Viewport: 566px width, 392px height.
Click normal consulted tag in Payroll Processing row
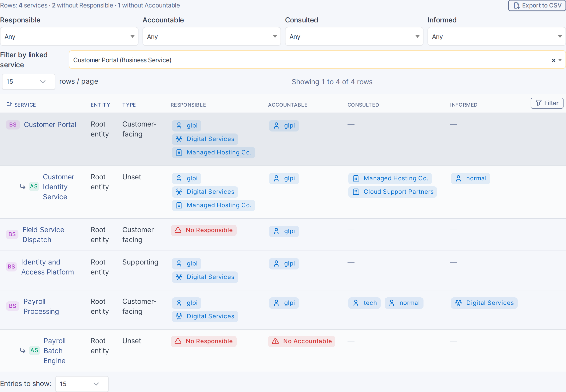tap(404, 303)
